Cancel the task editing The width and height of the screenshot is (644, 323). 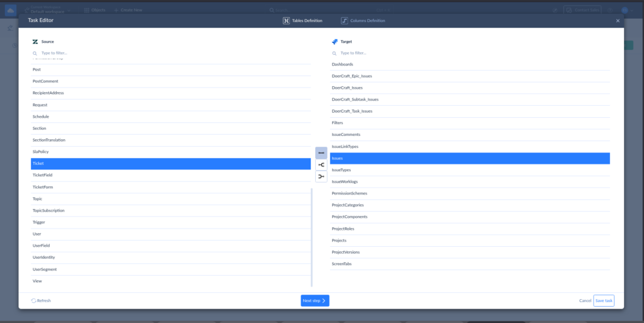coord(586,301)
